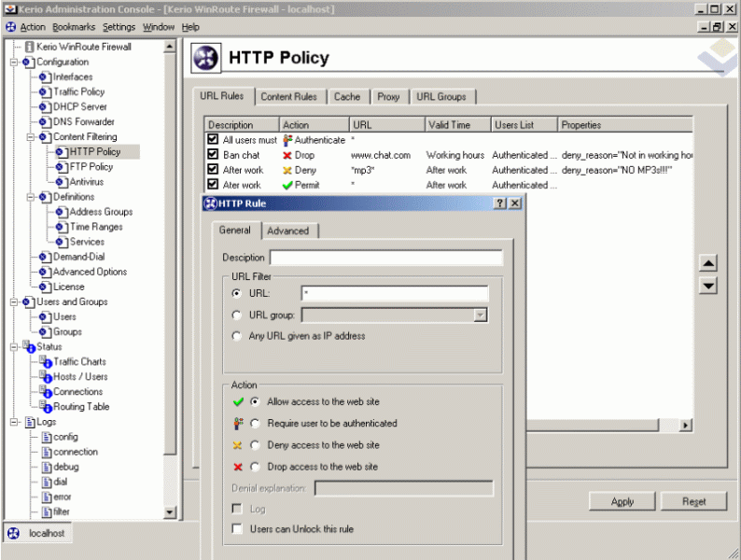This screenshot has height=560, width=741.
Task: Select 'Any URL given as IP address' option
Action: [x=237, y=336]
